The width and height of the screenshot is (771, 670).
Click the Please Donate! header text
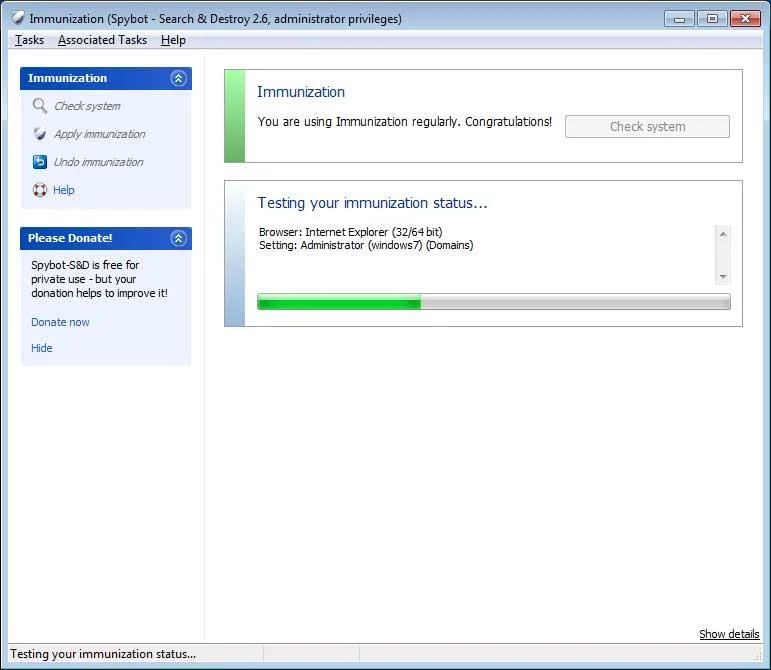70,238
